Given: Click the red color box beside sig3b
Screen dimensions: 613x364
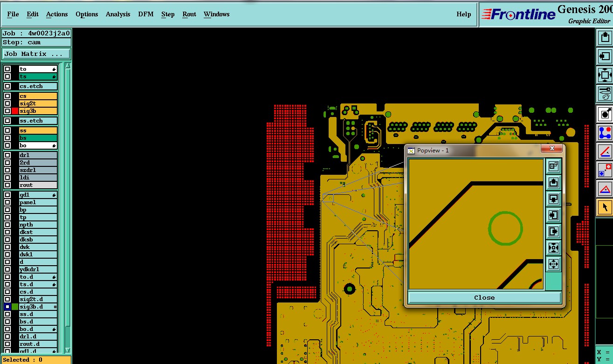Looking at the screenshot, I should tap(15, 111).
